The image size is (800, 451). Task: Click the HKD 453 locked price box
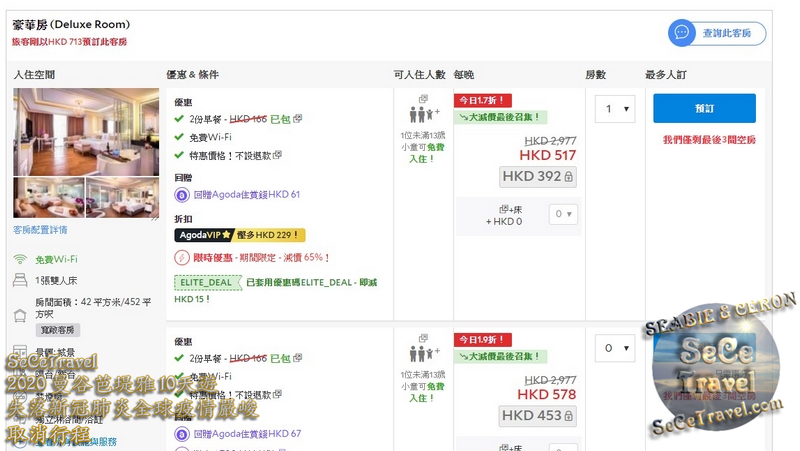tap(538, 416)
